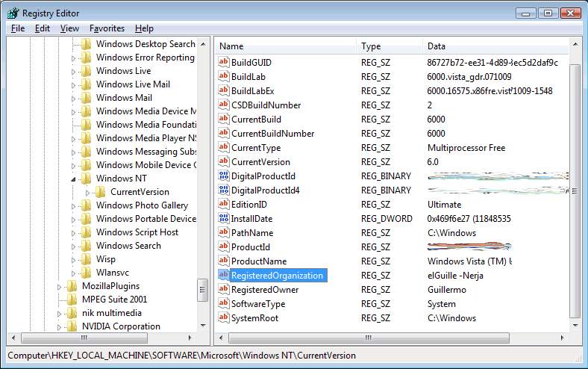588x369 pixels.
Task: Sort by the Type column header
Action: (x=390, y=46)
